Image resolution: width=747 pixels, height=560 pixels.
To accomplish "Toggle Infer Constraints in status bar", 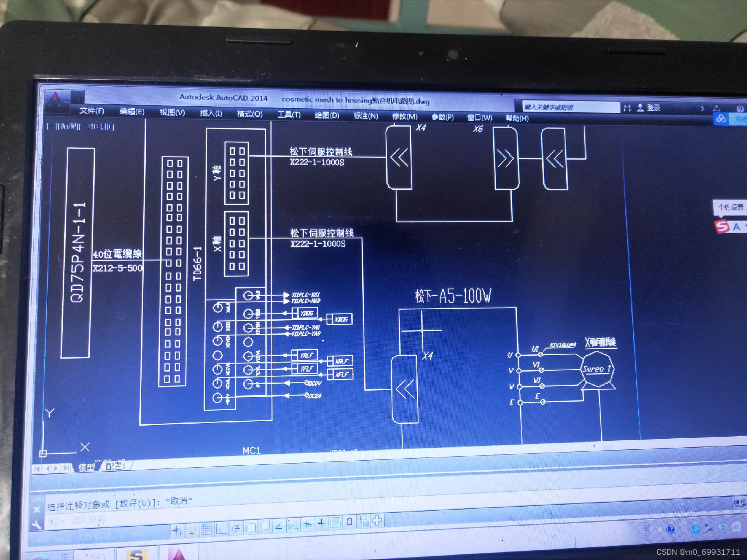I will click(x=177, y=531).
